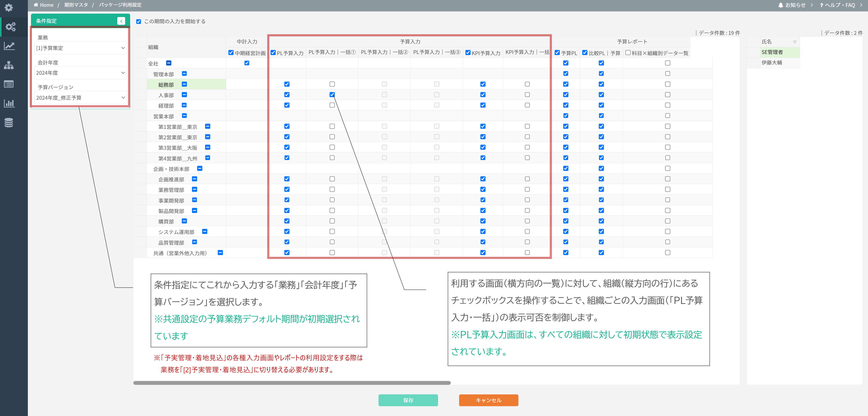
Task: Click the list view sidebar icon
Action: tap(9, 84)
